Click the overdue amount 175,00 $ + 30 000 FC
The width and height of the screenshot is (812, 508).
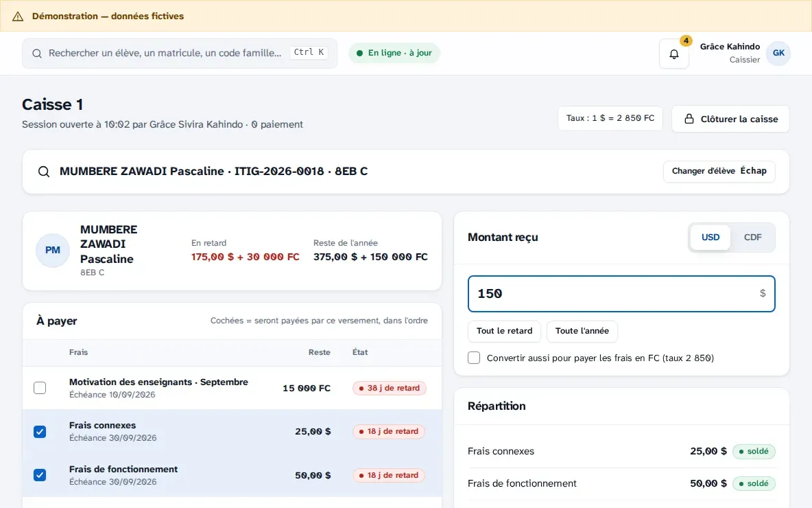click(246, 257)
